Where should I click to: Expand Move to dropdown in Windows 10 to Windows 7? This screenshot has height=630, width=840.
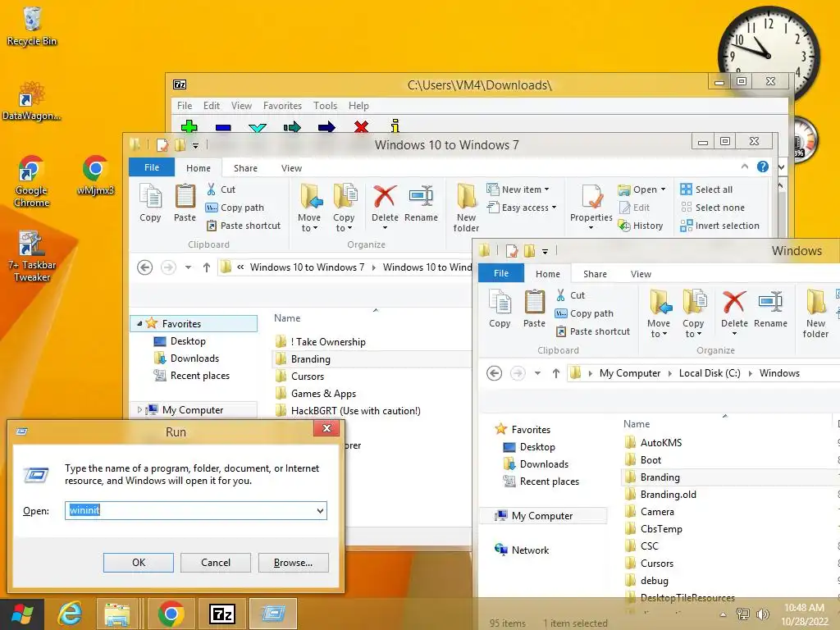(309, 222)
